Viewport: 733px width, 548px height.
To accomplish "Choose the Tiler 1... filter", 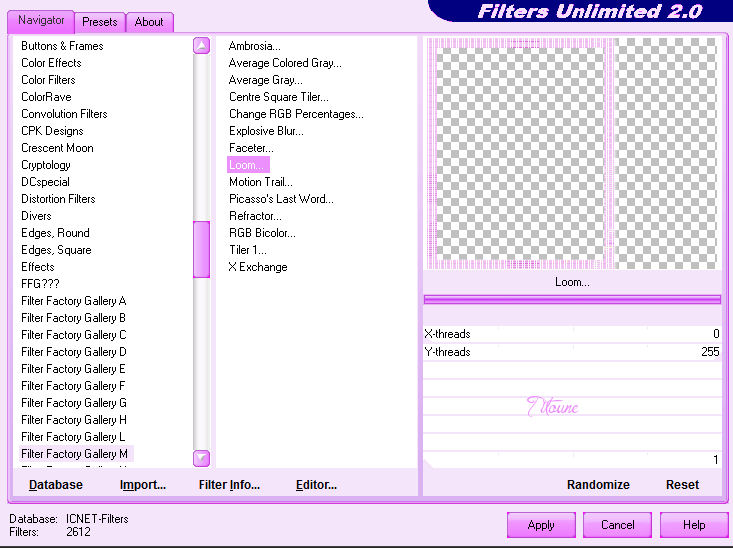I will (248, 250).
